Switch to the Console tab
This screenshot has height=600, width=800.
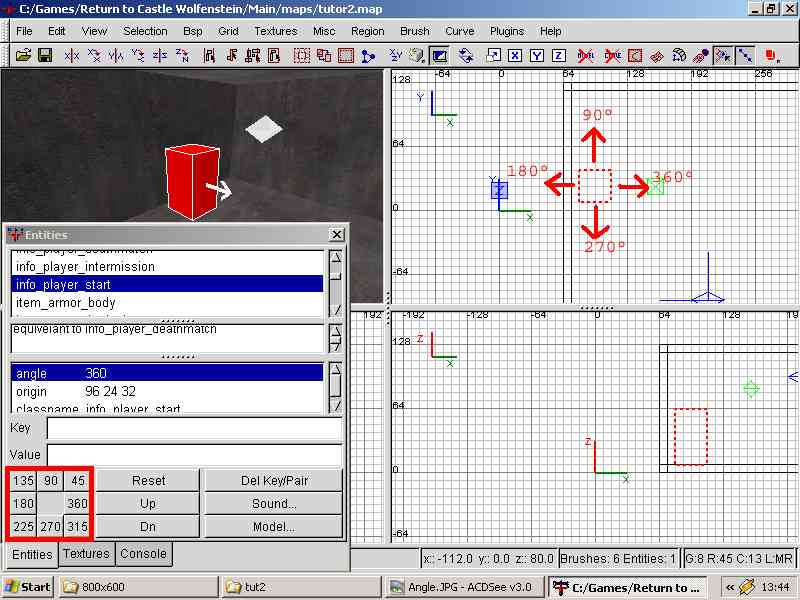(143, 553)
